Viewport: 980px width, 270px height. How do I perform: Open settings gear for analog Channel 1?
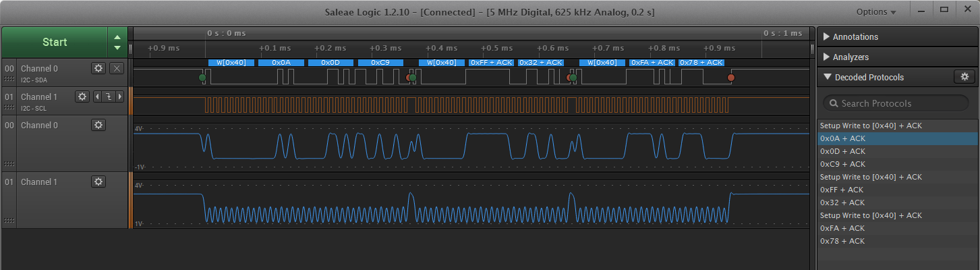click(x=98, y=182)
